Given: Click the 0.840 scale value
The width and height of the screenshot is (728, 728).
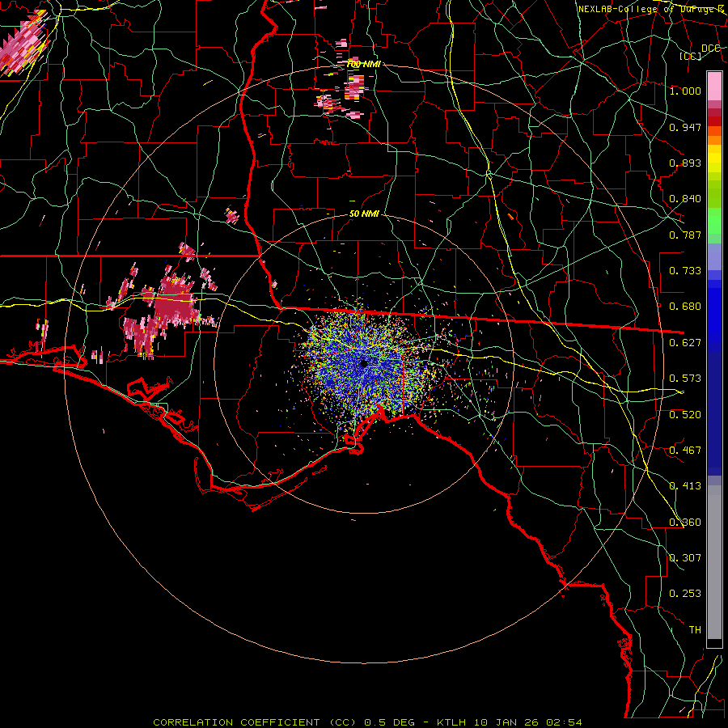Looking at the screenshot, I should pos(685,199).
